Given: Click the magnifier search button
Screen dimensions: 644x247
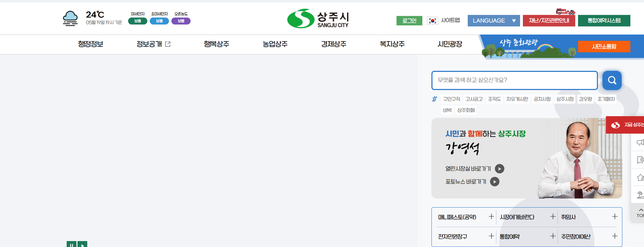Looking at the screenshot, I should tap(612, 80).
